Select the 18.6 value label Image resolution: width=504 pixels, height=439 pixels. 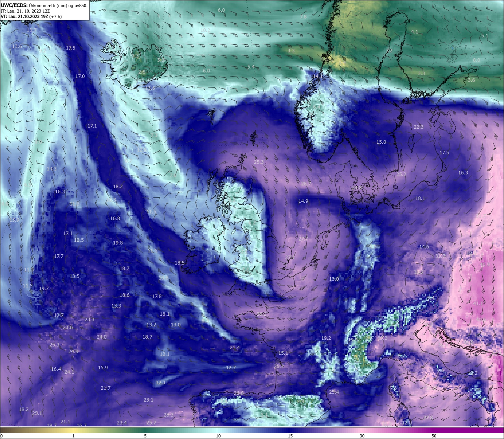coord(124,295)
